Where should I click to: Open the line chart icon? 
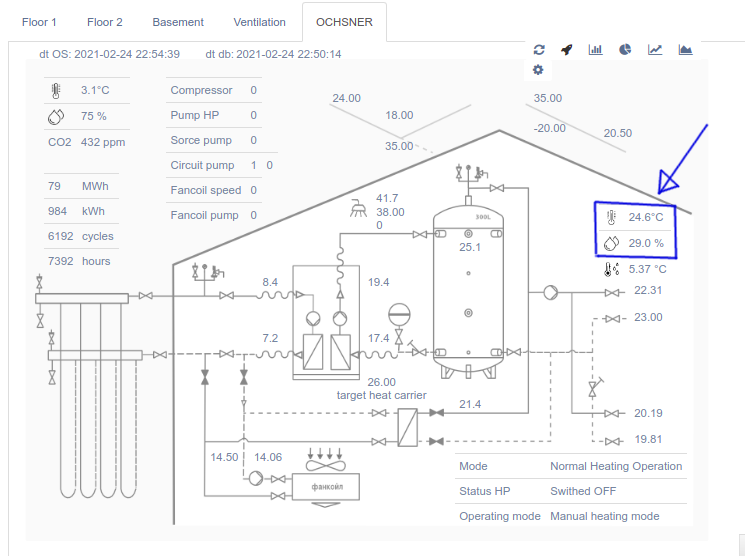tap(655, 49)
